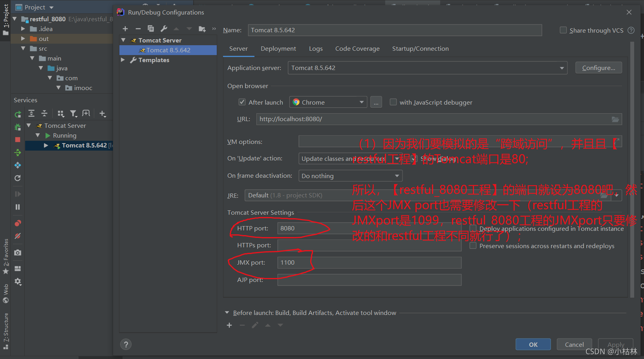Expand out folder in Project tree
The width and height of the screenshot is (644, 359).
click(23, 39)
